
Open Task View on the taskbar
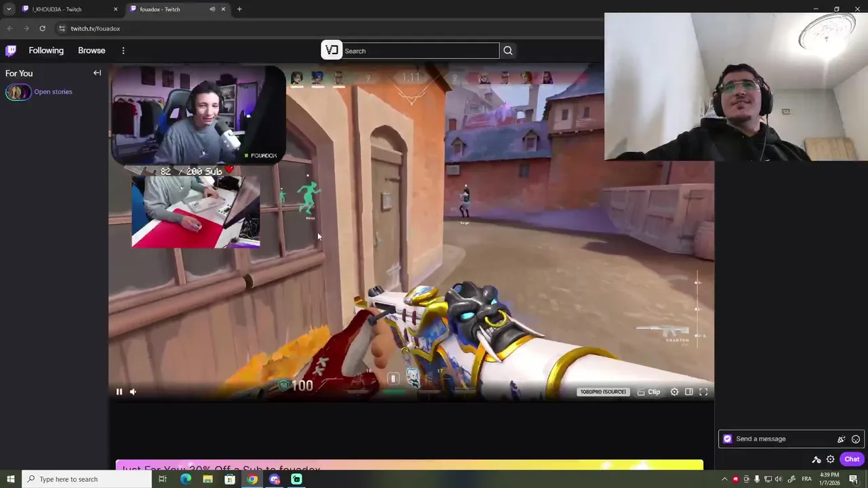tap(163, 479)
